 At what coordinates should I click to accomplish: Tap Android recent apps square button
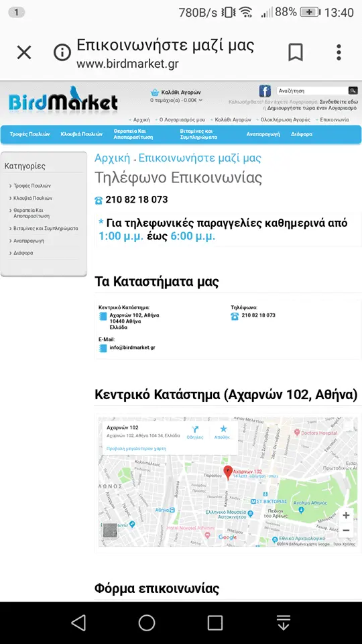tap(215, 623)
